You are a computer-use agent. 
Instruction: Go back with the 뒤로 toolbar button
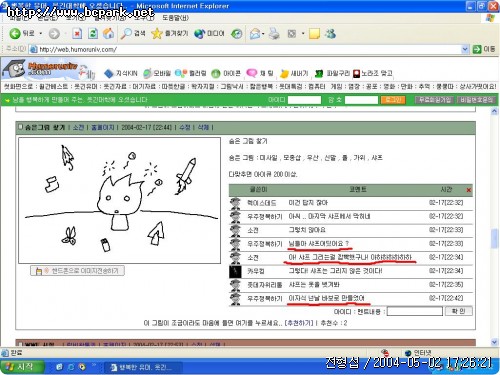22,33
